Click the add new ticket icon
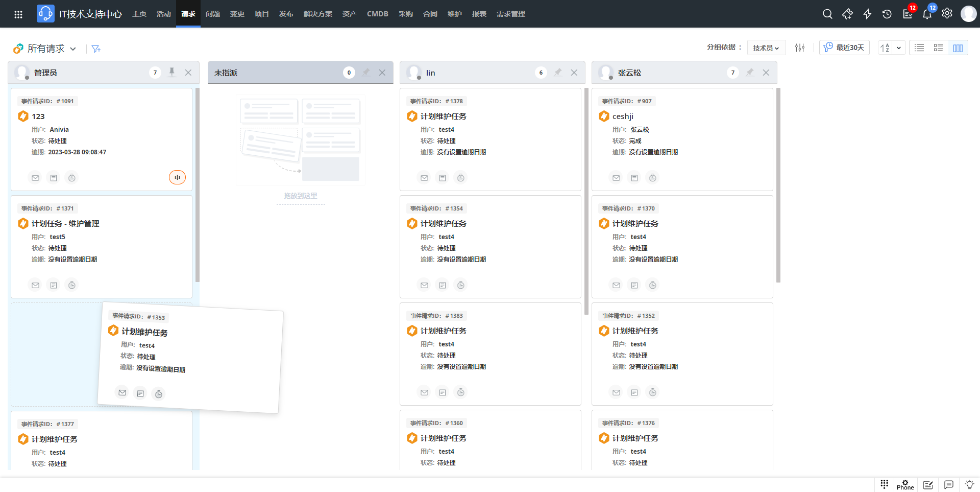 tap(847, 14)
